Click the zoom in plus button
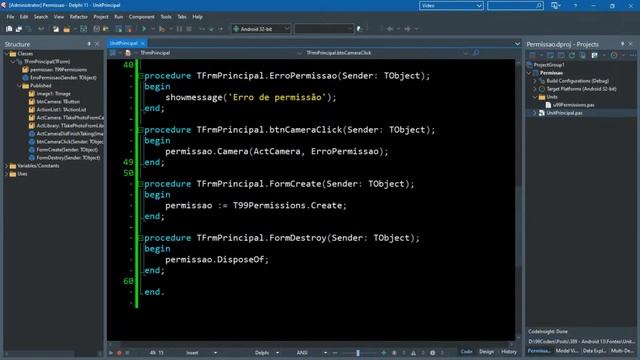 [x=383, y=353]
